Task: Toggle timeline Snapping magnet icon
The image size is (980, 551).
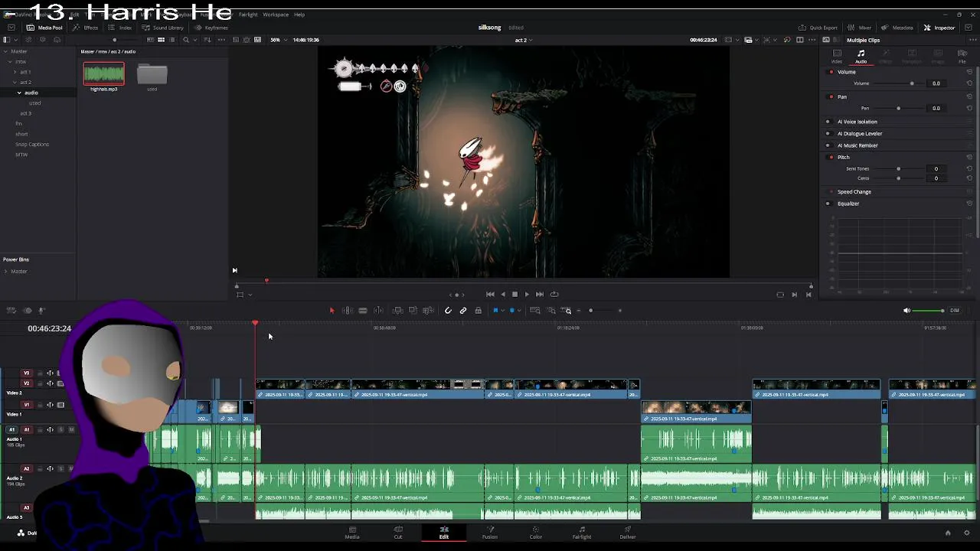Action: coord(448,311)
